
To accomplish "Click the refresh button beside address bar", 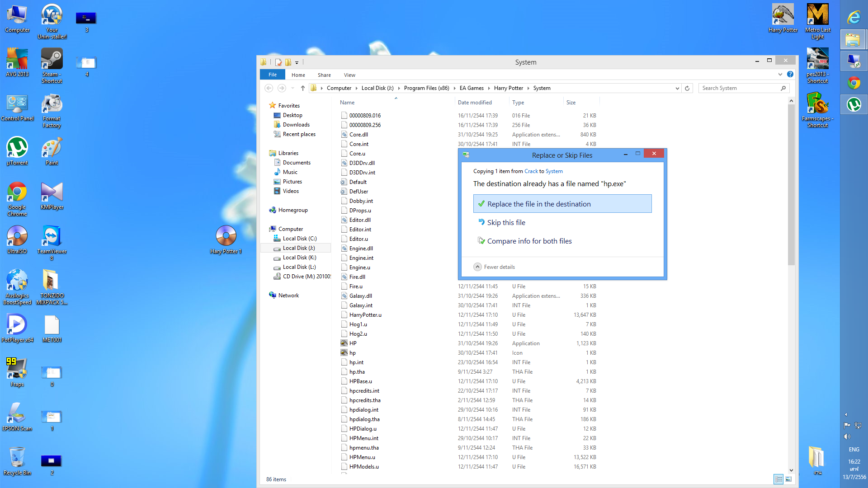I will tap(687, 88).
